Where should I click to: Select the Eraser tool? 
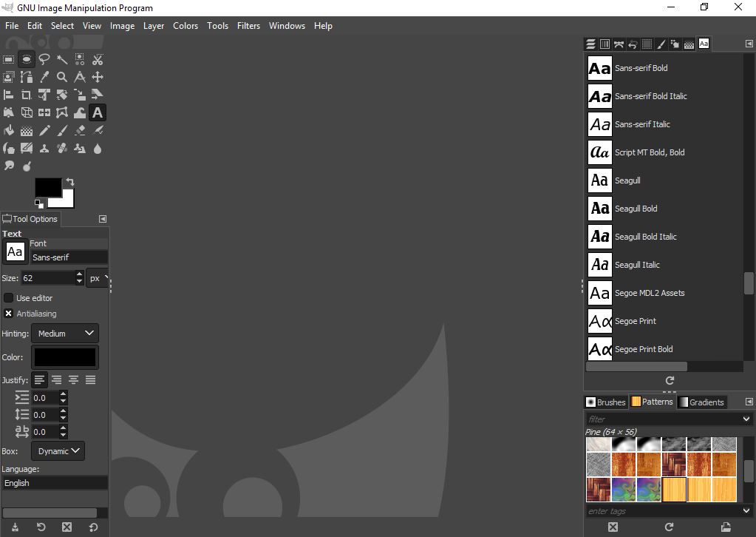80,131
